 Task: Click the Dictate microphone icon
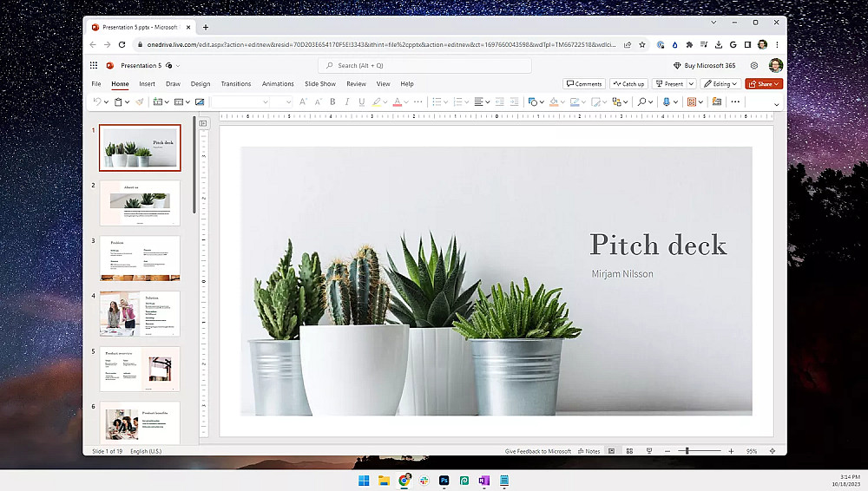pyautogui.click(x=666, y=101)
